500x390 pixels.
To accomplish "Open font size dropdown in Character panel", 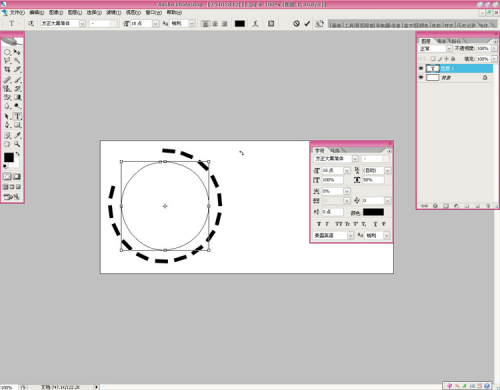I will (347, 171).
